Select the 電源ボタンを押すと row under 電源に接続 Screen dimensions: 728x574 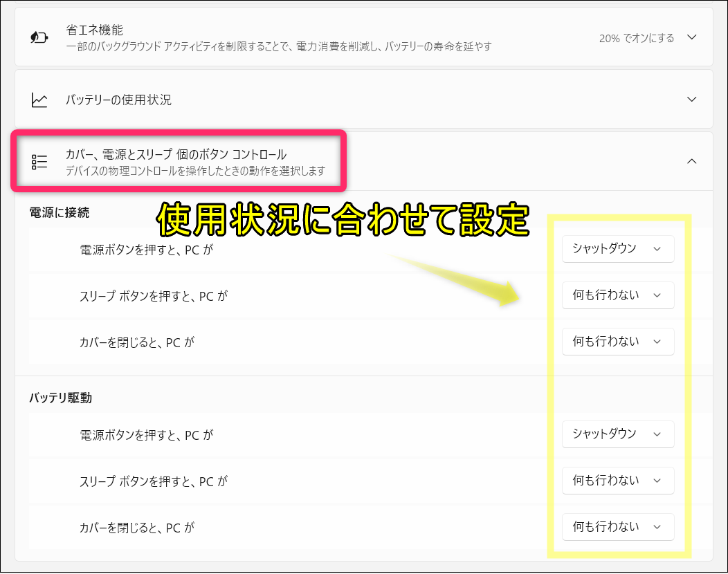147,249
